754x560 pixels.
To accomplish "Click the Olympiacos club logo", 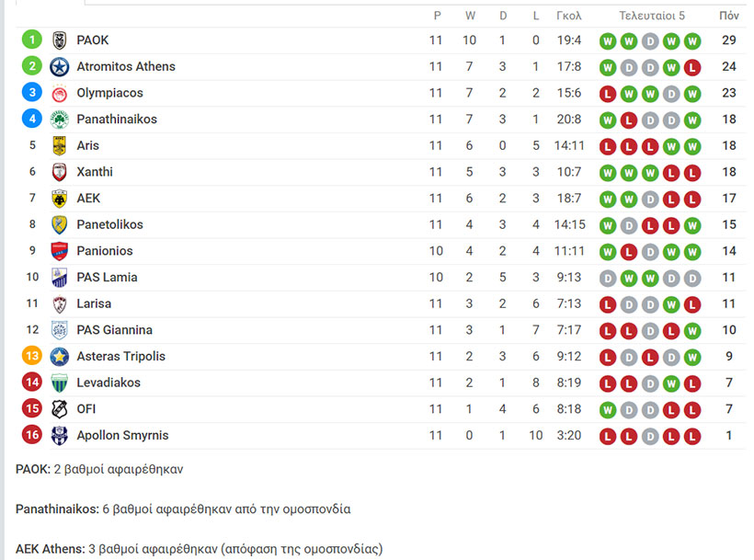I will click(59, 93).
